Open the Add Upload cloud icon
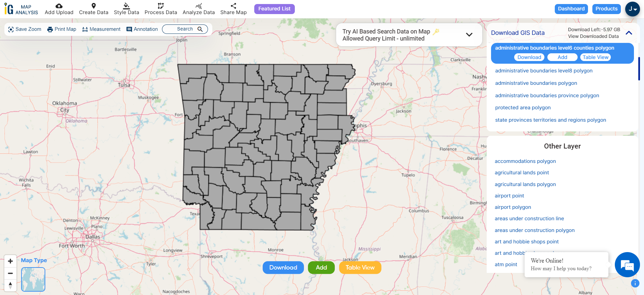Screen dimensions: 644x295 59,6
